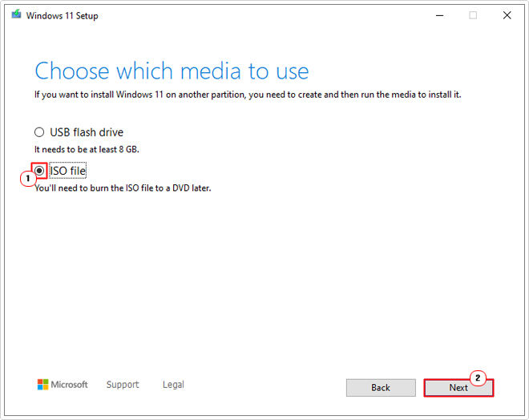
Task: Click the Microsoft logo
Action: pyautogui.click(x=63, y=385)
